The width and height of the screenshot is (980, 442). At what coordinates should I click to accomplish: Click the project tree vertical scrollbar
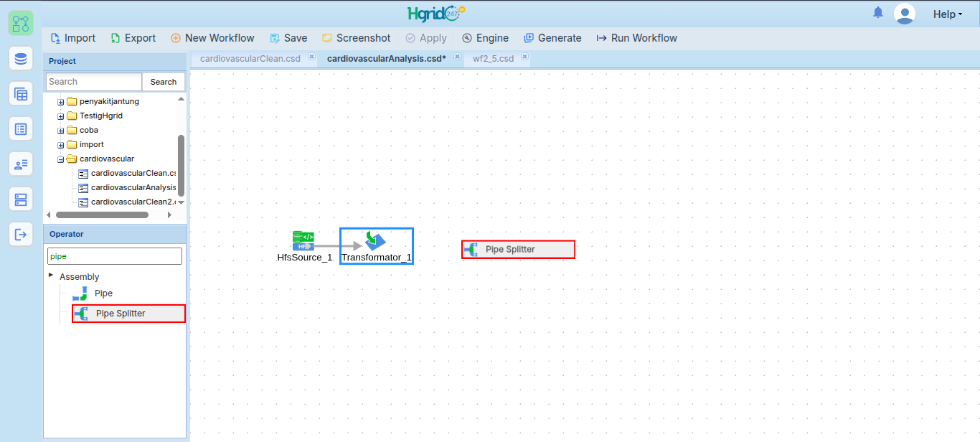(181, 165)
